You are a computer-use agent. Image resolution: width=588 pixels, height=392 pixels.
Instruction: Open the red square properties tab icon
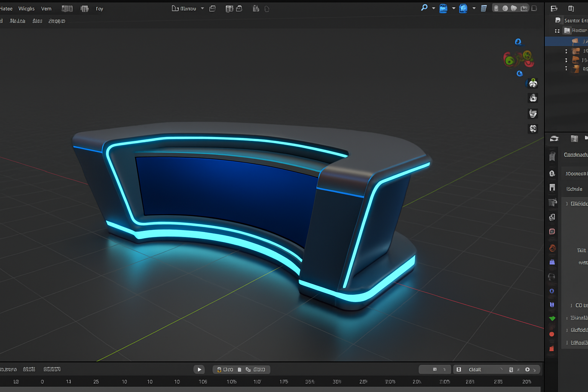click(x=552, y=232)
